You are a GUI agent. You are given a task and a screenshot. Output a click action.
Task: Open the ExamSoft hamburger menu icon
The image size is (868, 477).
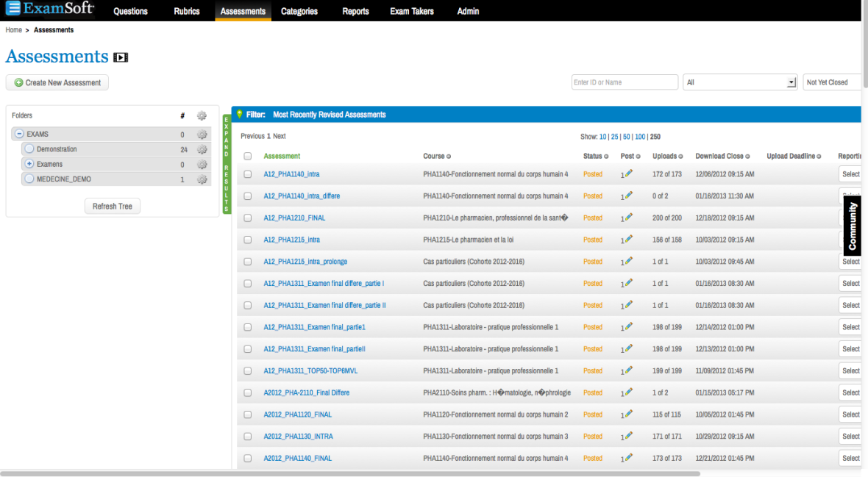(13, 8)
